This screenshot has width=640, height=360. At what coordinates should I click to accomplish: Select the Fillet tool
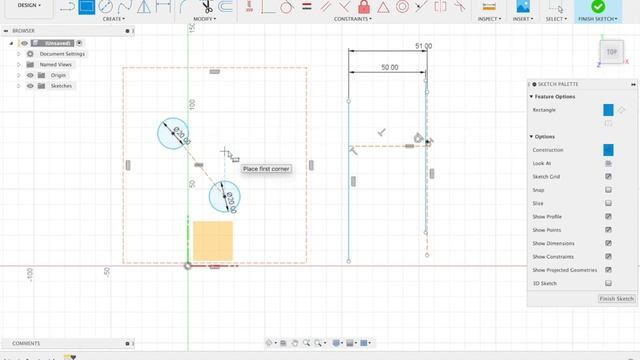pos(184,7)
